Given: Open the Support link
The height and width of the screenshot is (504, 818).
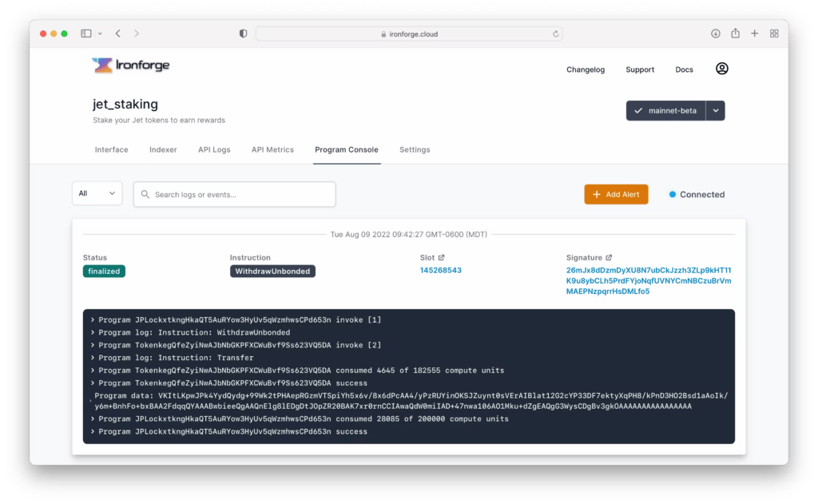Looking at the screenshot, I should (640, 69).
